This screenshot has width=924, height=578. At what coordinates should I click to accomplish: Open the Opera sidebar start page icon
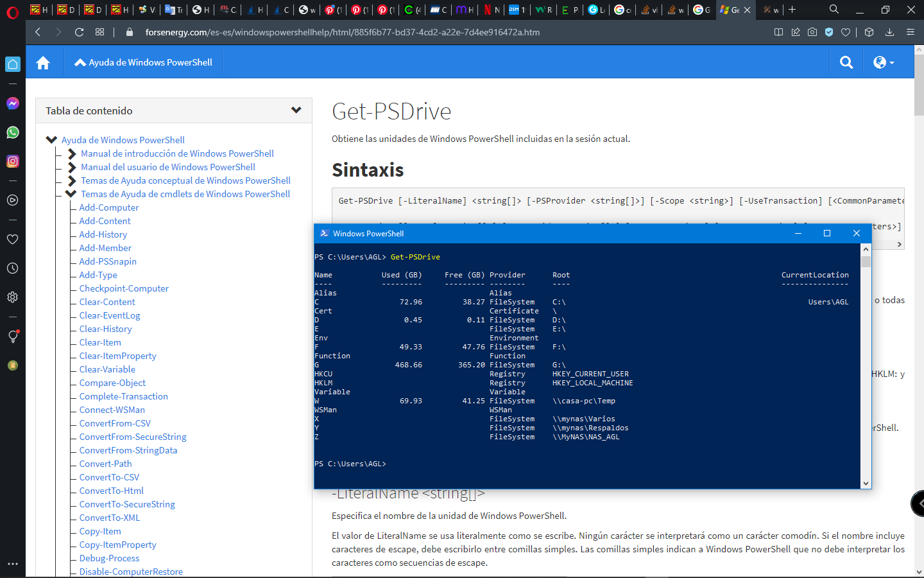pos(13,64)
